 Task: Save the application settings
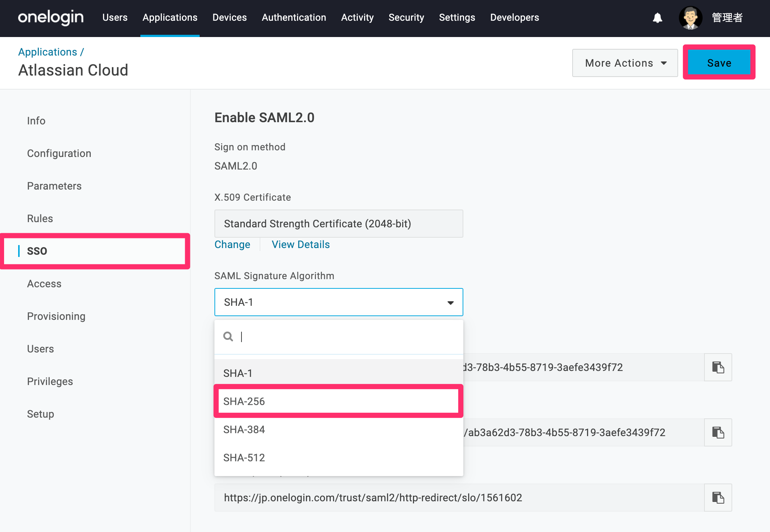pyautogui.click(x=719, y=63)
